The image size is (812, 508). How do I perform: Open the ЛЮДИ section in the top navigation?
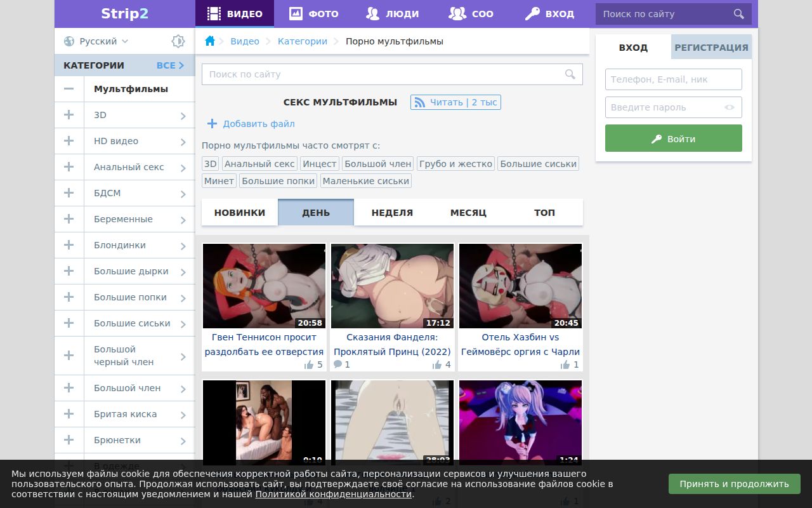[393, 13]
